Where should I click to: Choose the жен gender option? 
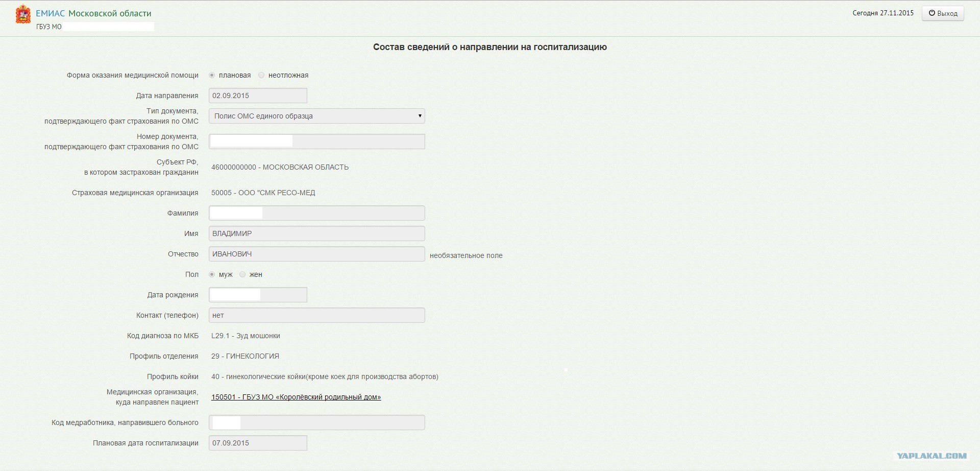point(242,274)
